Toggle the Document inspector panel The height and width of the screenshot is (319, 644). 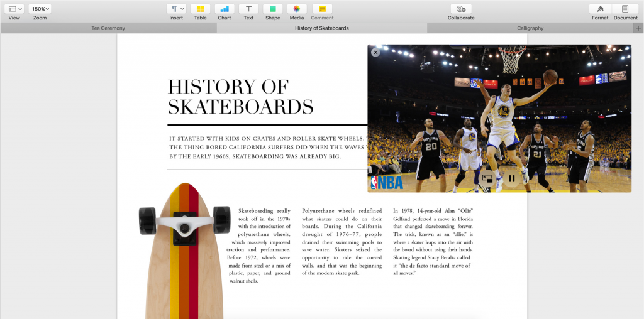pyautogui.click(x=625, y=9)
